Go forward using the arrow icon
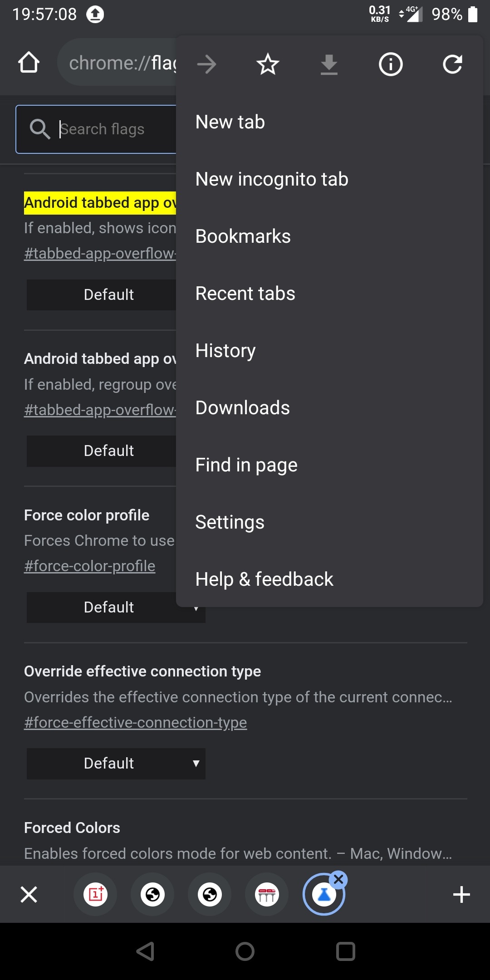Screen dimensions: 490x980 [x=207, y=64]
